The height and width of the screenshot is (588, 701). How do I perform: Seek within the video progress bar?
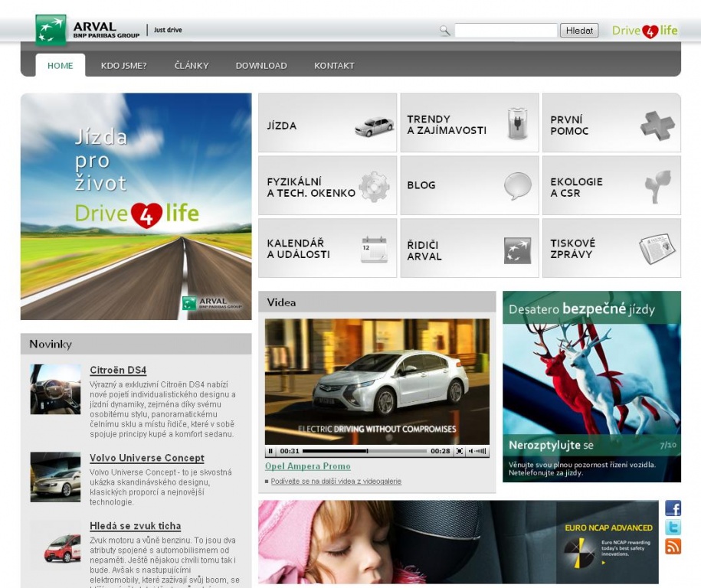(365, 451)
